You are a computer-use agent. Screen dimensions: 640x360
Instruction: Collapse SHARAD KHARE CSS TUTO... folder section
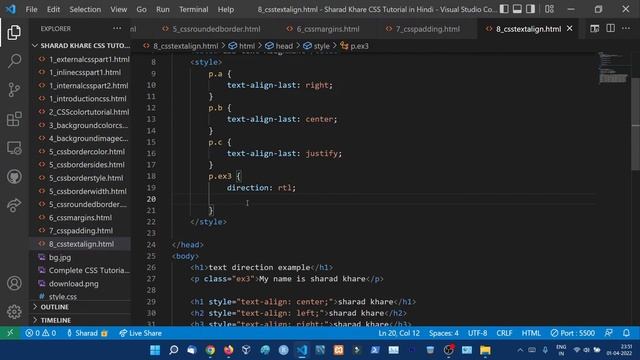(x=81, y=46)
